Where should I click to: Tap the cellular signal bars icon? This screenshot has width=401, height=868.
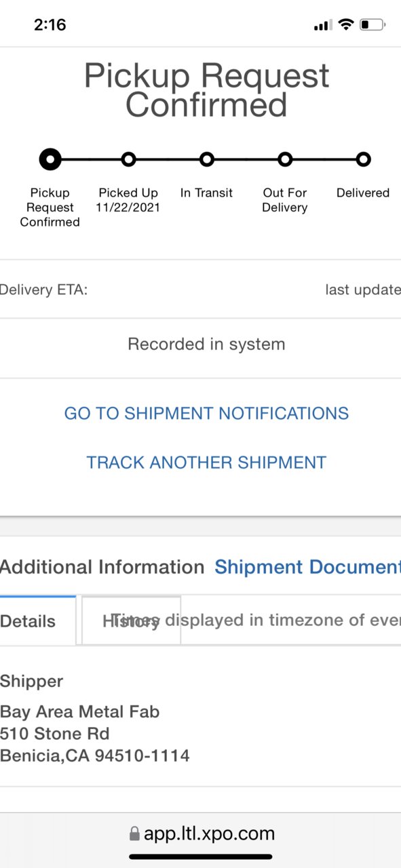[322, 26]
